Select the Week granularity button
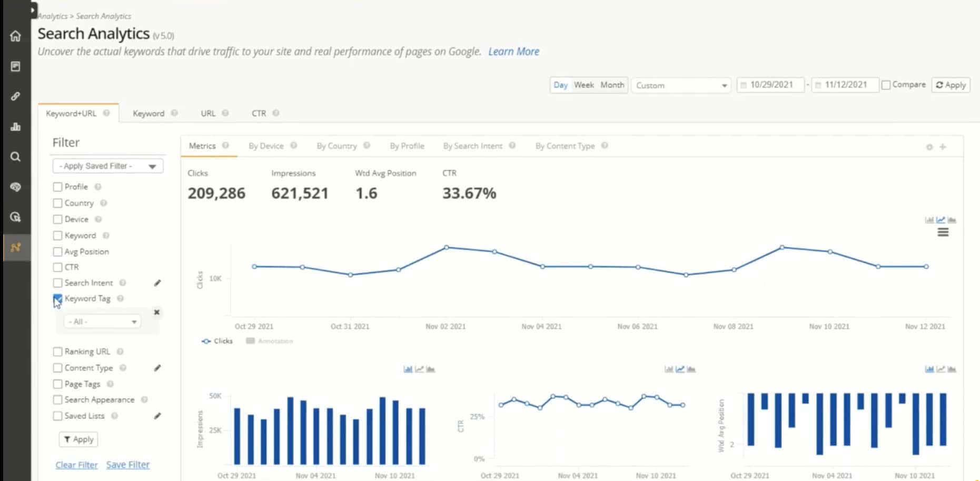 (x=583, y=85)
